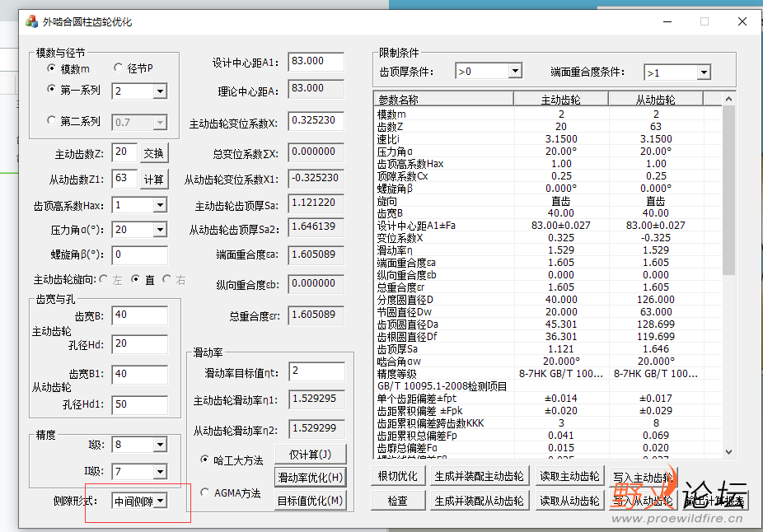Click the 滑动率优化(H) button
The image size is (763, 532).
(311, 478)
